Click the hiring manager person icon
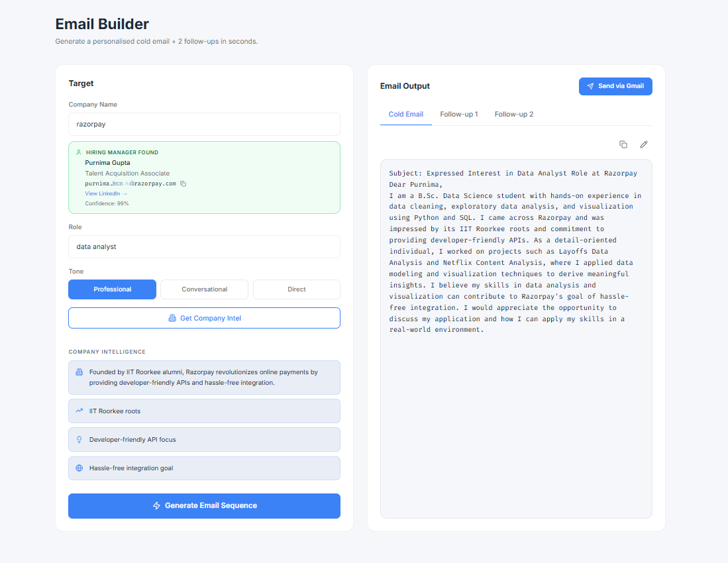 [x=78, y=152]
